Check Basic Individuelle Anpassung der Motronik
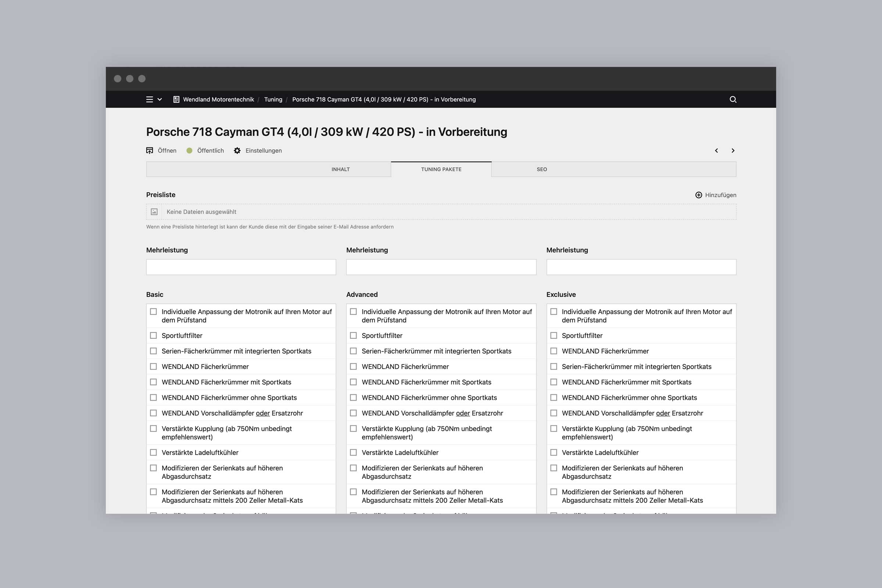This screenshot has width=882, height=588. 153,312
